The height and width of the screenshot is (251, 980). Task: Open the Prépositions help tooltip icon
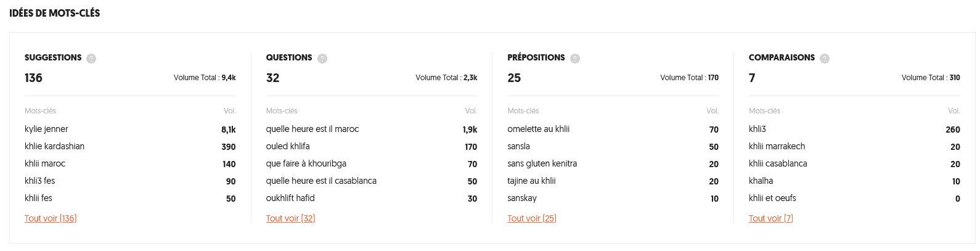click(x=575, y=59)
